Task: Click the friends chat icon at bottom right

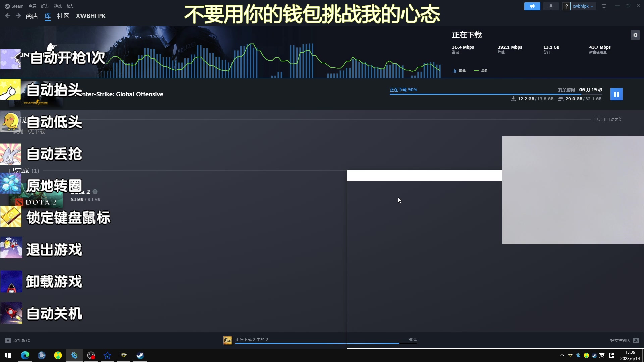Action: (636, 340)
